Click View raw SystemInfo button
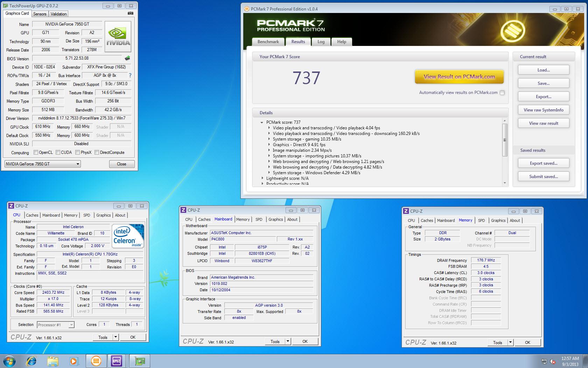 [544, 110]
